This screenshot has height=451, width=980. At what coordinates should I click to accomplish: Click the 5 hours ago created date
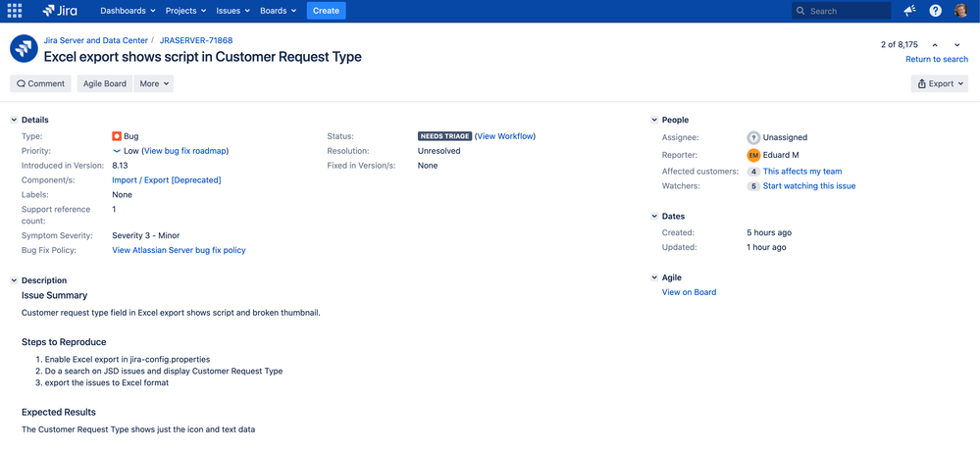pyautogui.click(x=769, y=233)
